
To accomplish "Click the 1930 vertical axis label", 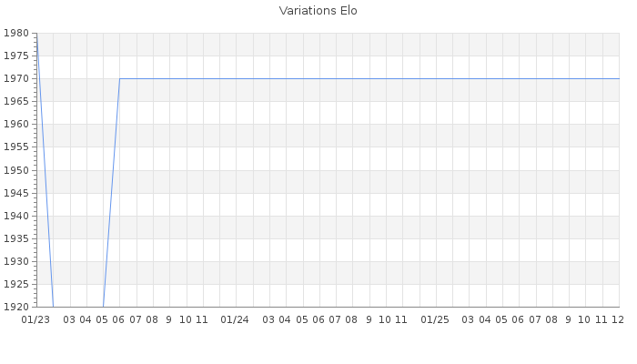I will pyautogui.click(x=16, y=261).
